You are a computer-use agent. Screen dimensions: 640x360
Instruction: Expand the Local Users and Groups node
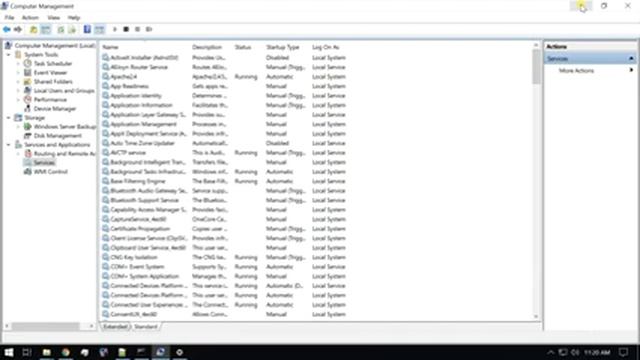pyautogui.click(x=18, y=90)
